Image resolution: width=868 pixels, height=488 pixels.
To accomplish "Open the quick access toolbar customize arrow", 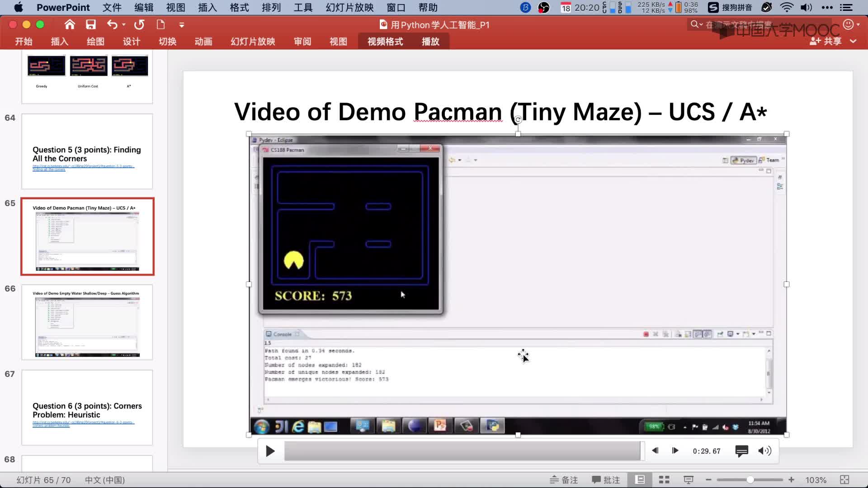I will 182,25.
